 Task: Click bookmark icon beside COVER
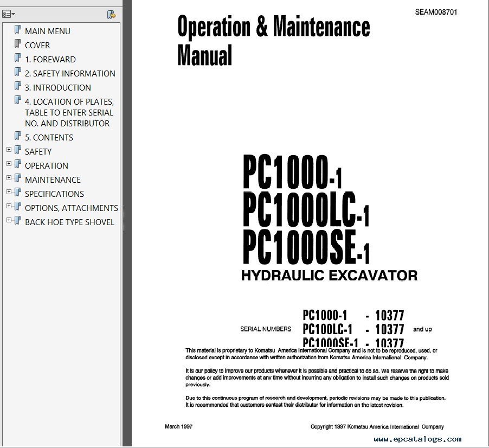[x=18, y=44]
